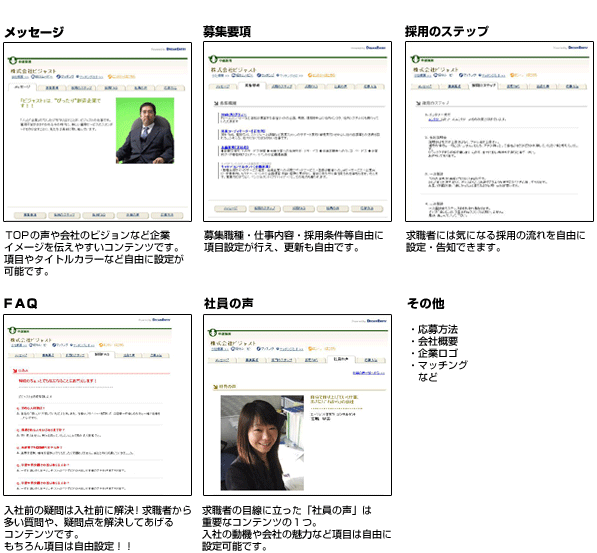Click the 応募方法 item under その他
The height and width of the screenshot is (553, 597).
pyautogui.click(x=438, y=329)
